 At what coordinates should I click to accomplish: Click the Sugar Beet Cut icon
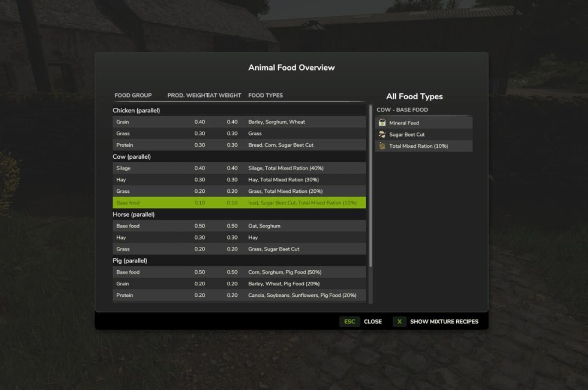[x=382, y=134]
